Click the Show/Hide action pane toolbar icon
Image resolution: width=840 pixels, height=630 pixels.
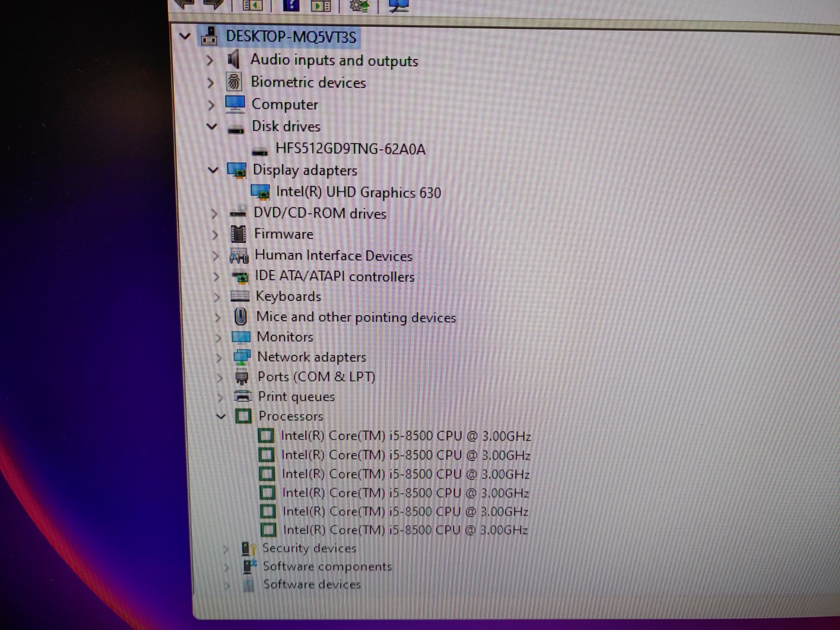321,6
